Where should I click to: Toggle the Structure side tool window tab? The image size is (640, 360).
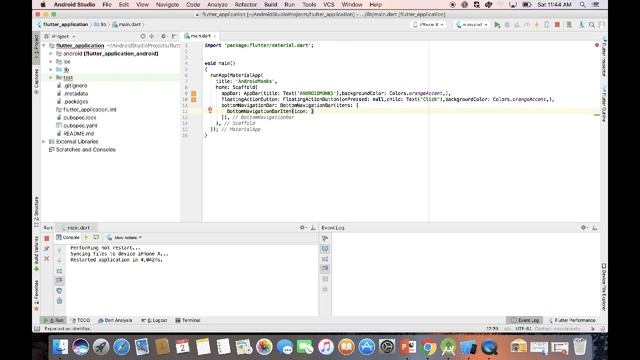coord(36,211)
